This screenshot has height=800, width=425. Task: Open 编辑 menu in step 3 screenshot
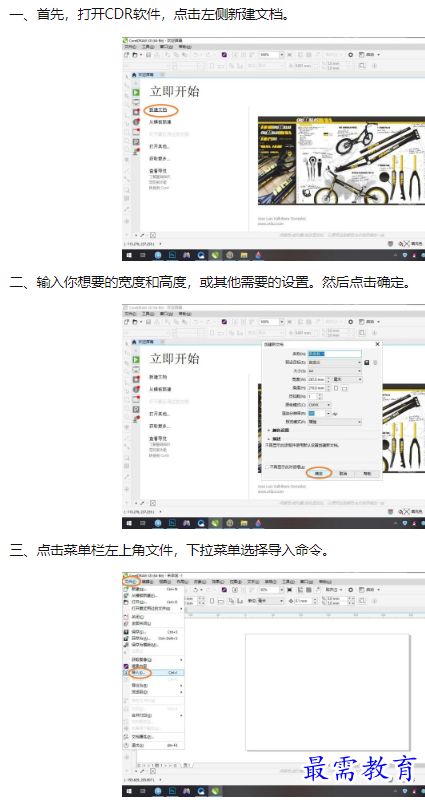coord(148,581)
